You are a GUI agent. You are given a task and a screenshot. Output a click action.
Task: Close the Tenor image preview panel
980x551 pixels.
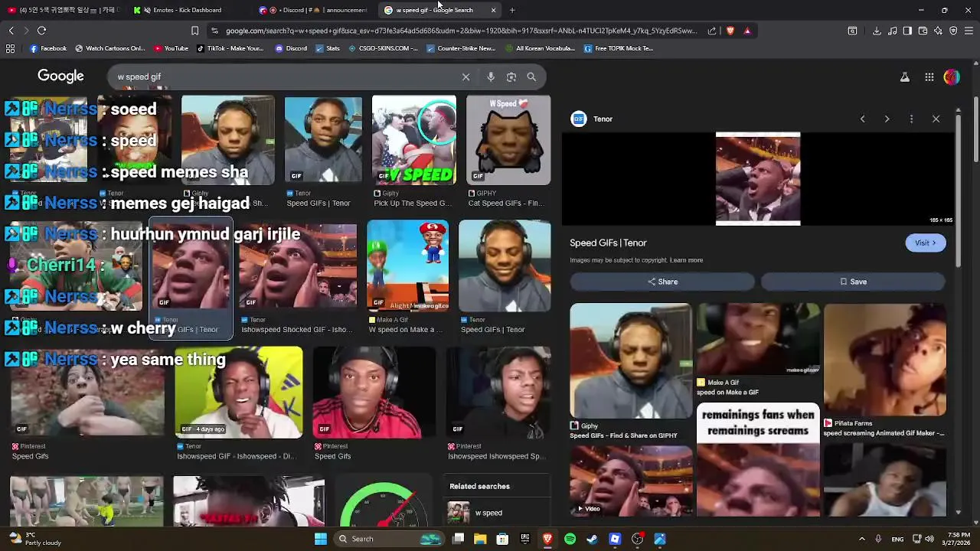tap(936, 119)
